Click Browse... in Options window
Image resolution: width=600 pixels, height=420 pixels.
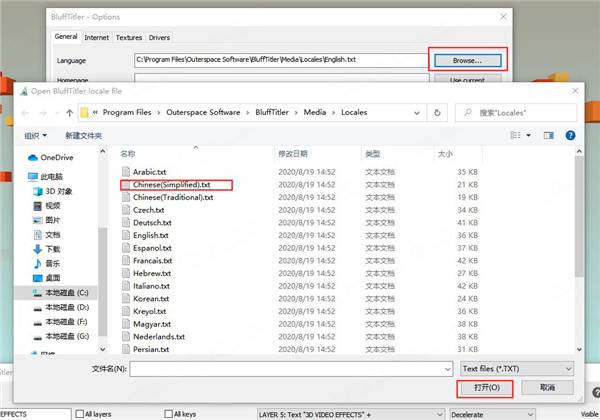468,60
